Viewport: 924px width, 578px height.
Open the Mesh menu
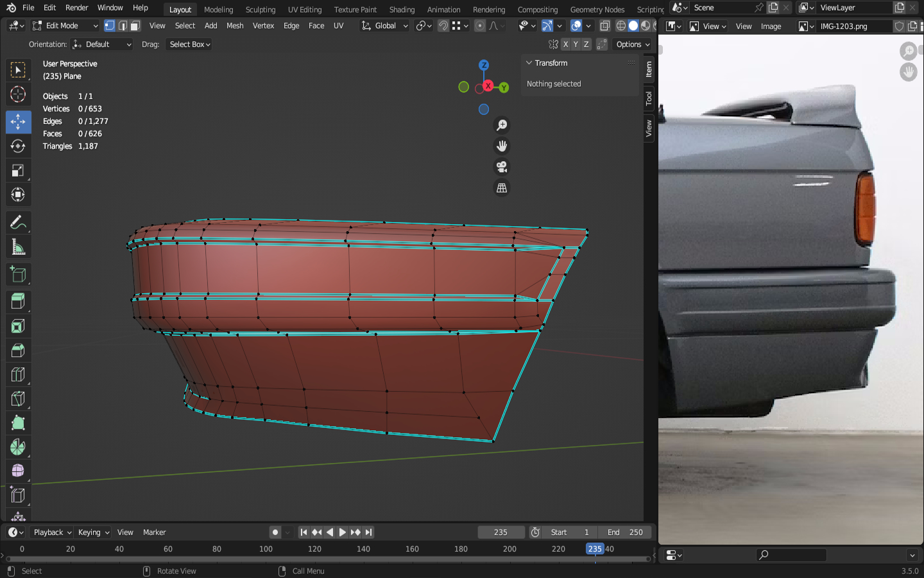tap(235, 26)
